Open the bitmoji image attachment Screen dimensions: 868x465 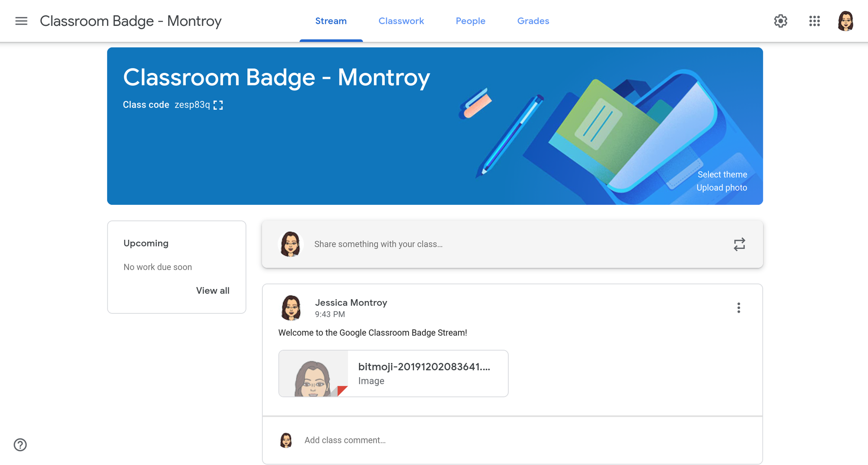pos(393,373)
